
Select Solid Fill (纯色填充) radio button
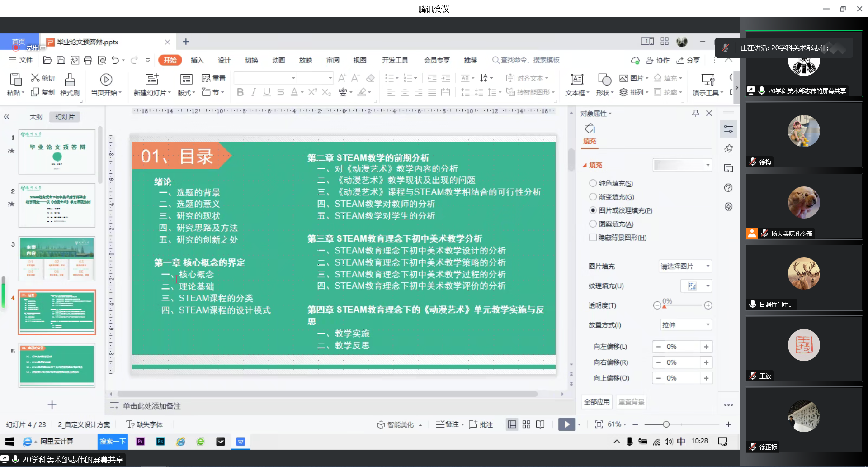(593, 183)
